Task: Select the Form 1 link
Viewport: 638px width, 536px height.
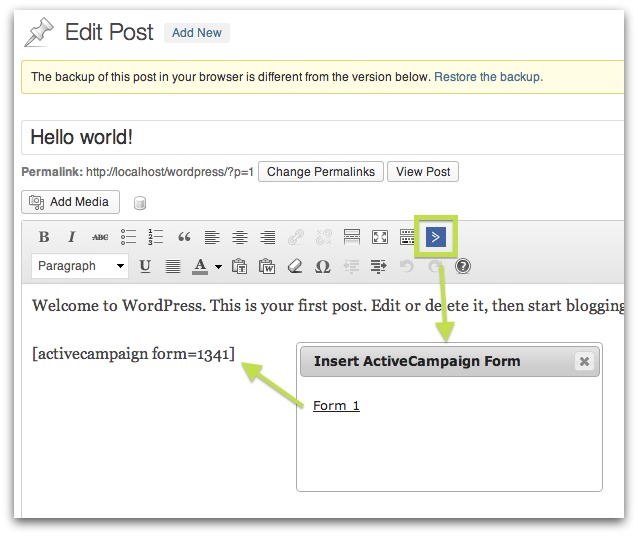Action: pyautogui.click(x=336, y=405)
